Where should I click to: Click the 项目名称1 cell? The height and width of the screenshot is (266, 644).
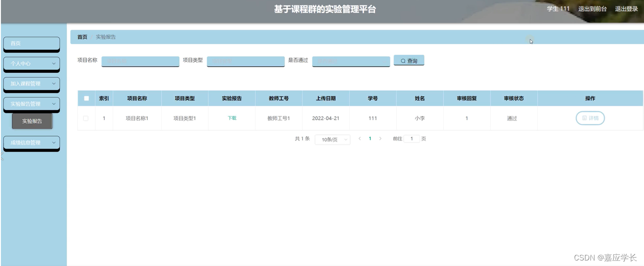[x=137, y=118]
